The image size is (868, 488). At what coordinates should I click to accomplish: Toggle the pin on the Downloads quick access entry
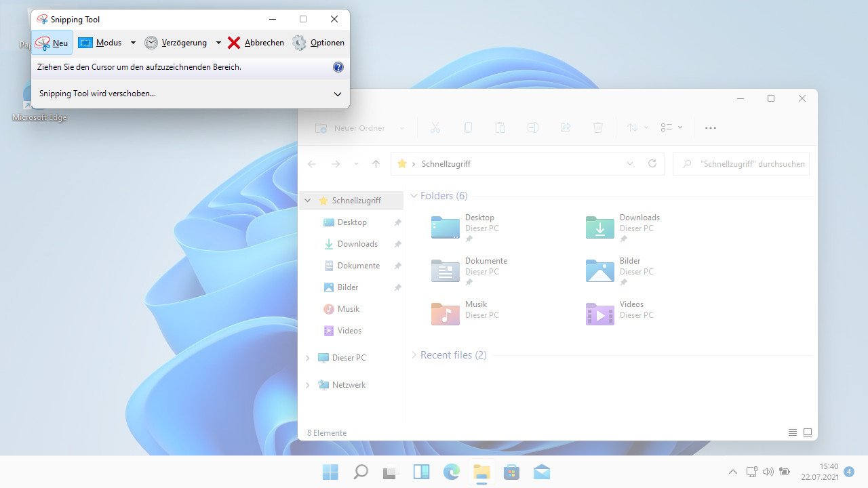tap(398, 243)
